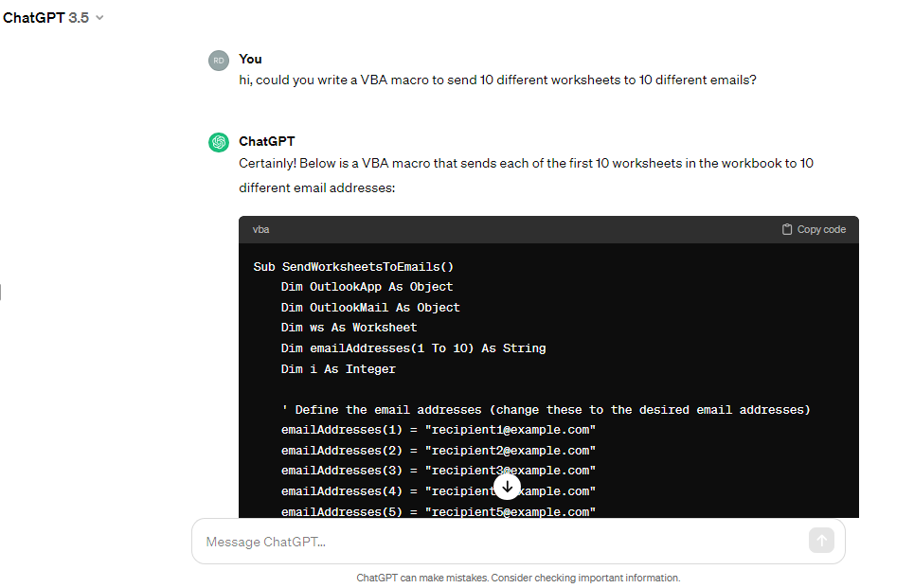Click the emailAddresses(5) recipient5 line
This screenshot has width=914, height=588.
[x=439, y=511]
